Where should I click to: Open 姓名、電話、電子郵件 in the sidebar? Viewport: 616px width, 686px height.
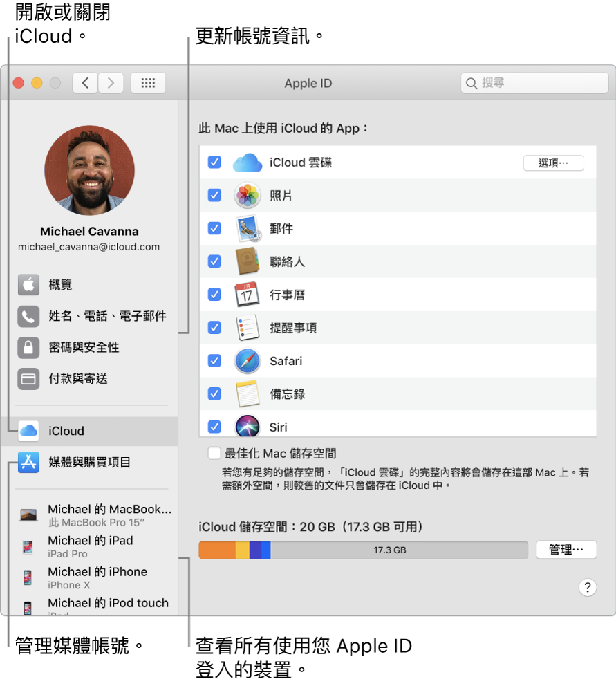90,316
